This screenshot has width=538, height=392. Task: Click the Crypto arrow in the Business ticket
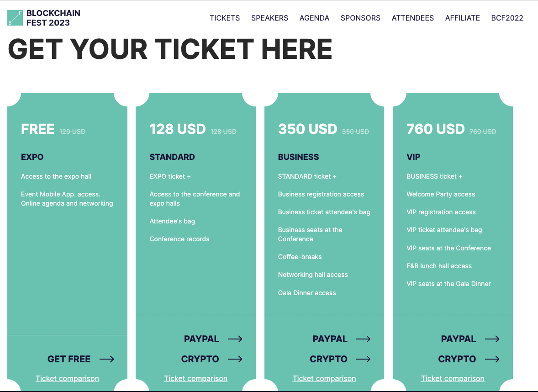pos(364,359)
